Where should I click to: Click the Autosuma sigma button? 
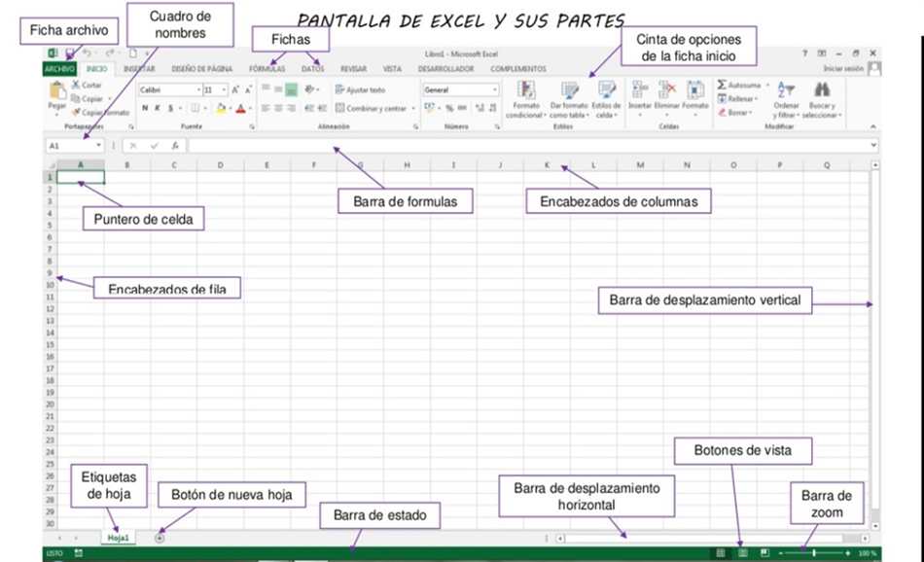[x=739, y=85]
